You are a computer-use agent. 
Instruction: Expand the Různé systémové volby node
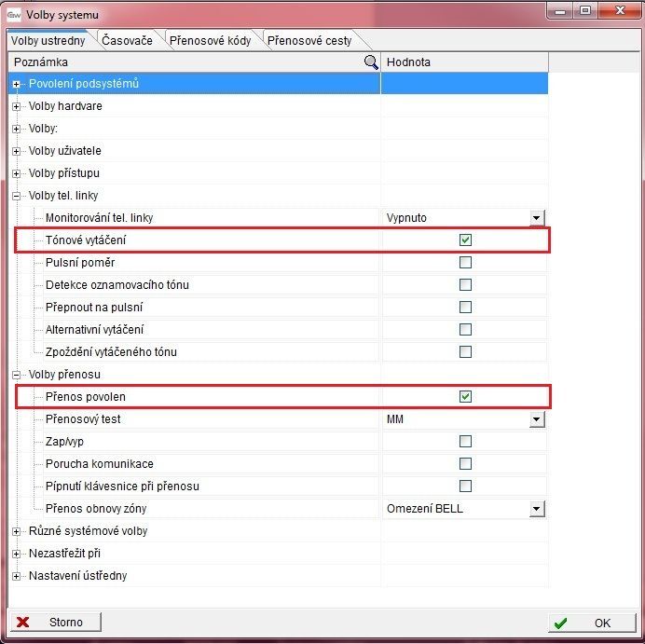click(x=17, y=531)
